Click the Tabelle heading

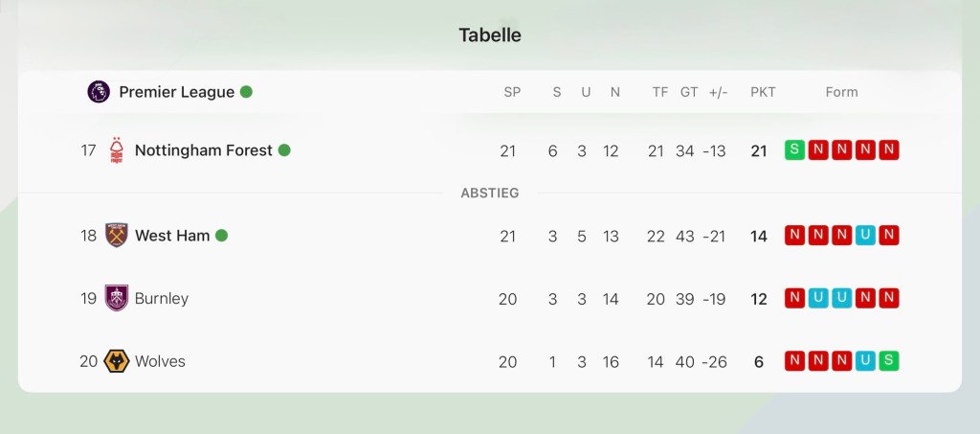click(490, 35)
